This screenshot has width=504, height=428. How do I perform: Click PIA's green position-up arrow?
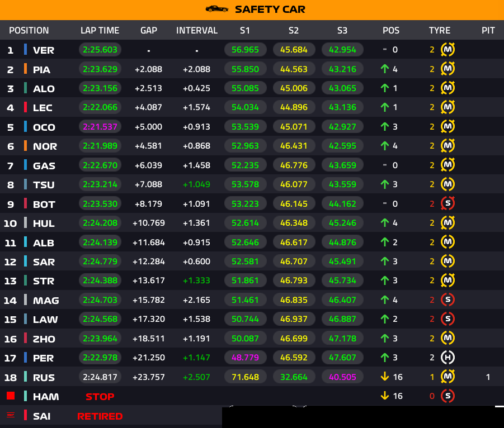[385, 69]
